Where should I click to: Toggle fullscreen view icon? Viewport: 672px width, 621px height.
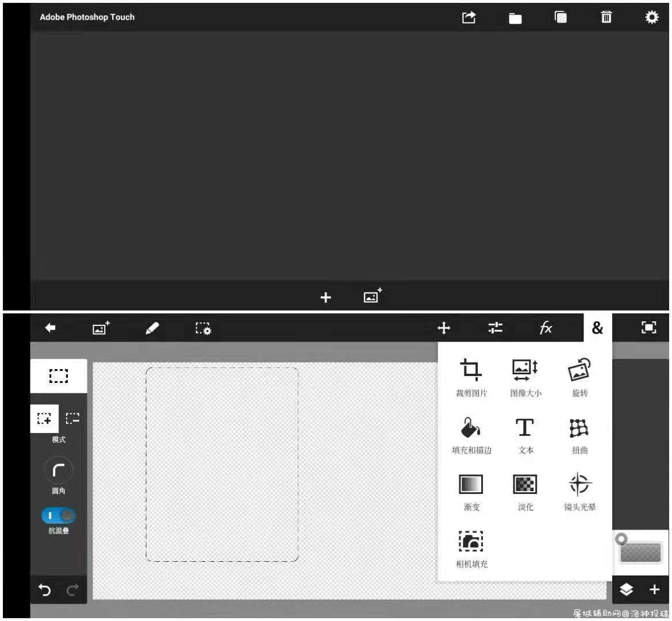click(x=648, y=328)
